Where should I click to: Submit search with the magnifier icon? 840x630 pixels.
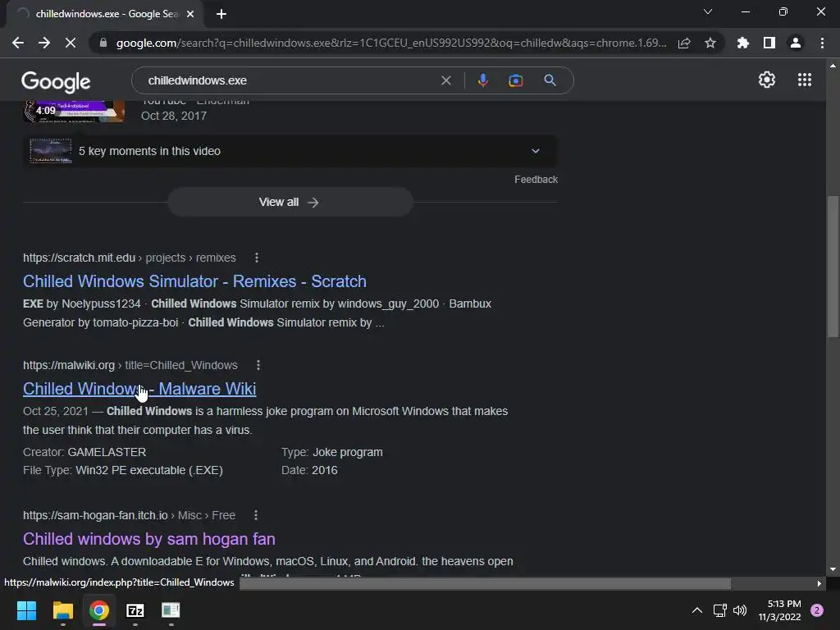[x=550, y=80]
